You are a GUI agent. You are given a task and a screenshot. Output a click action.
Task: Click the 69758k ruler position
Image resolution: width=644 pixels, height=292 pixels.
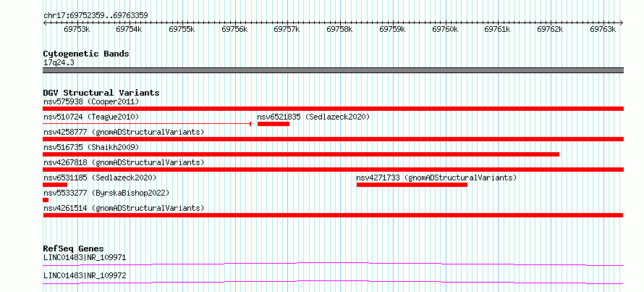[x=339, y=29]
